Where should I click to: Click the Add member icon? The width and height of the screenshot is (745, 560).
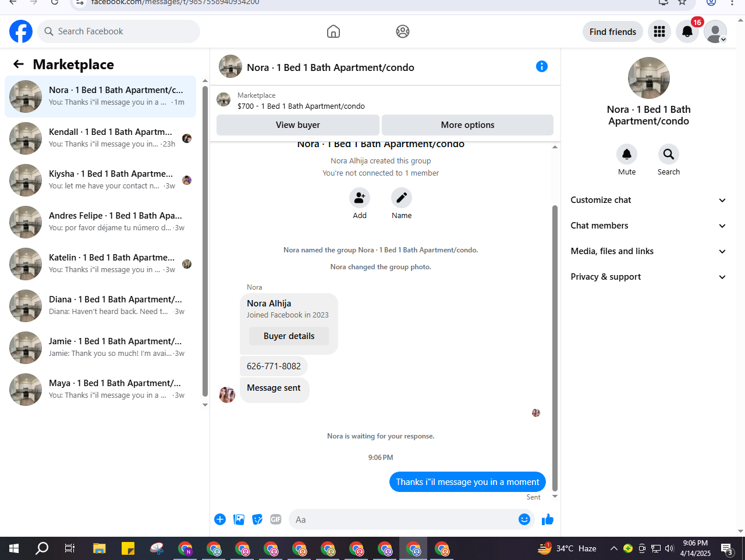[360, 198]
